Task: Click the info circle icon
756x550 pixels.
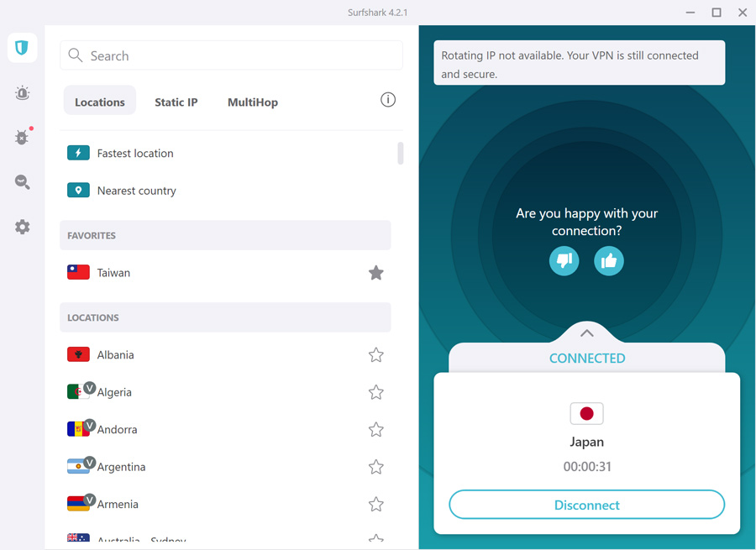Action: 388,100
